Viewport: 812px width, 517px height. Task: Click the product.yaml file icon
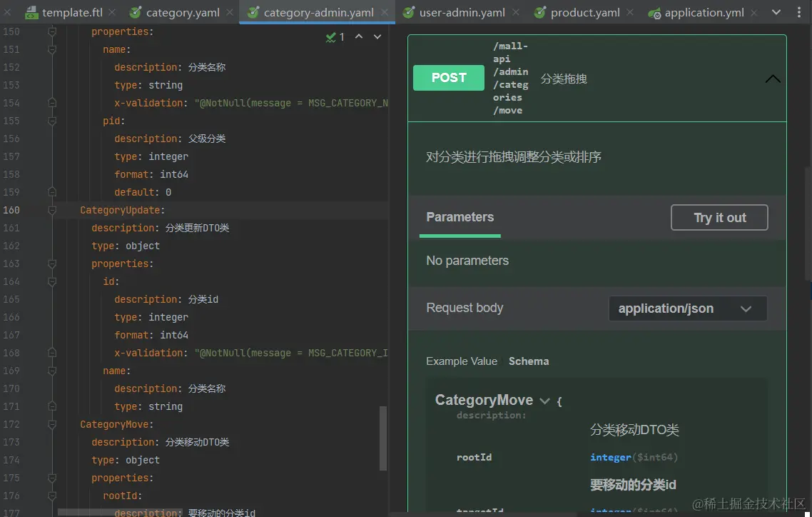pos(539,12)
